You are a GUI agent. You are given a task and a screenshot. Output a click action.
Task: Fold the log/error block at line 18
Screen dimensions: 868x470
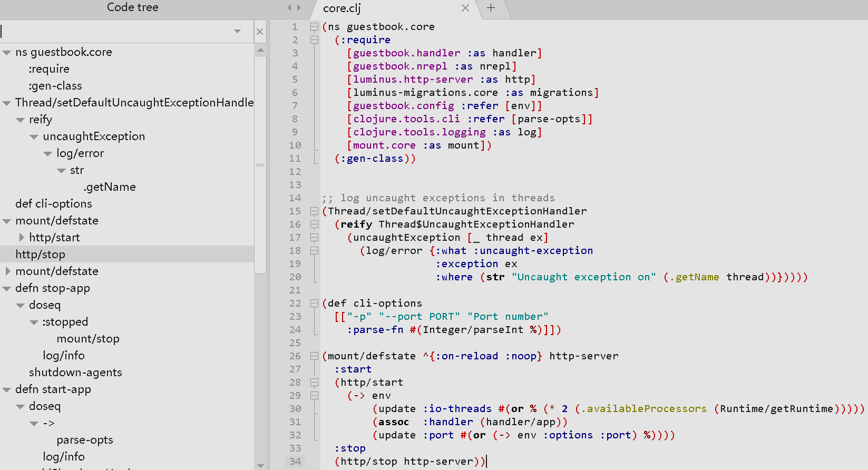tap(314, 250)
